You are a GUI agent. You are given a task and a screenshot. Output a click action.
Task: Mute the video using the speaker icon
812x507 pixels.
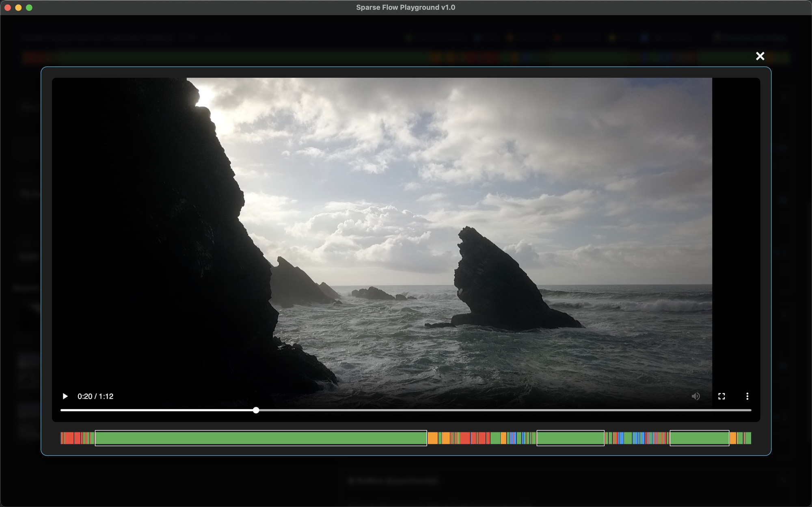pyautogui.click(x=695, y=396)
